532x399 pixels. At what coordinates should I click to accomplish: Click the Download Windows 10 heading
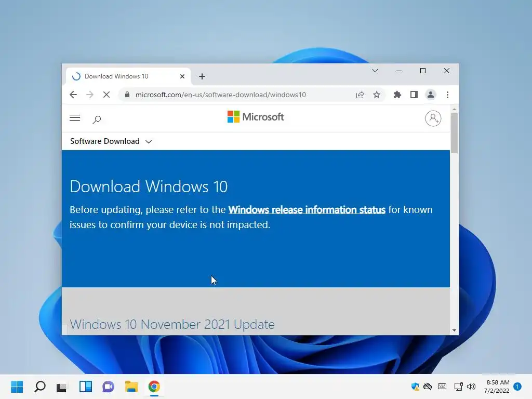(x=149, y=187)
